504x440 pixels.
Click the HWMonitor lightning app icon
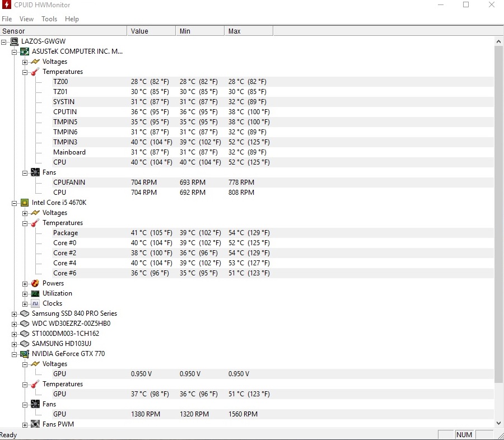pyautogui.click(x=6, y=5)
